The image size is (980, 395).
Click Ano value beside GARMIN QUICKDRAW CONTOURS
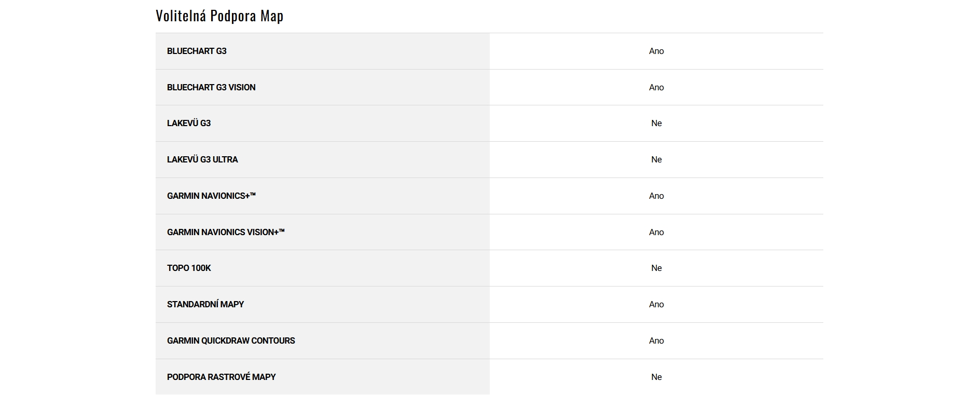656,340
